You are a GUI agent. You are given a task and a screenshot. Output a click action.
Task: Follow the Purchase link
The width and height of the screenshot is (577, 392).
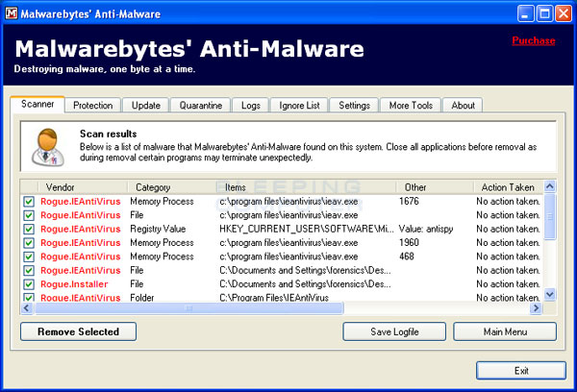click(x=534, y=40)
